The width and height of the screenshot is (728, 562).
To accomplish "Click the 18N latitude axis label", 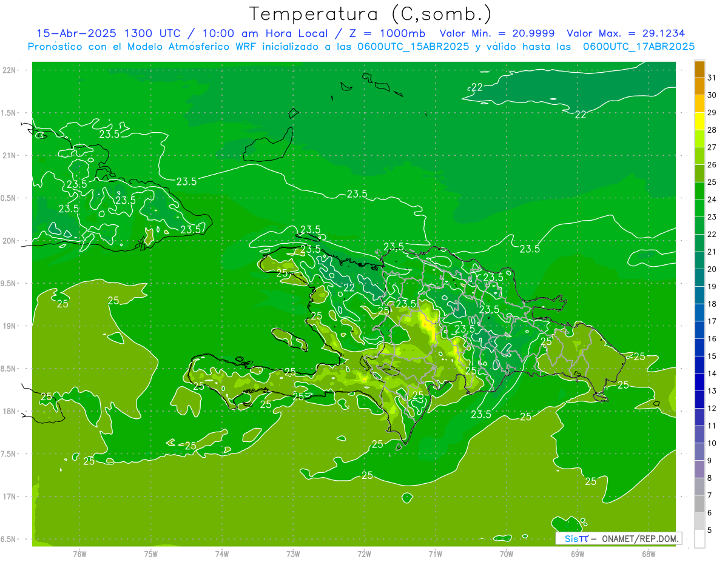I will point(10,412).
